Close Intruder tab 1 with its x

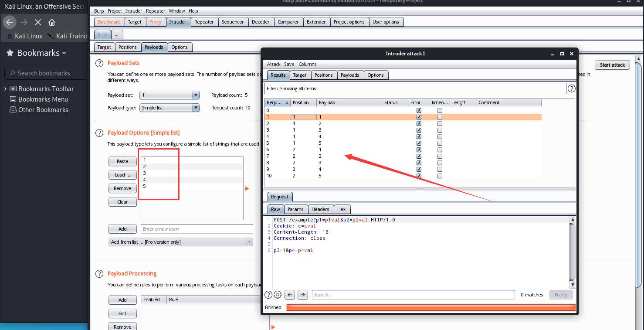[x=105, y=34]
